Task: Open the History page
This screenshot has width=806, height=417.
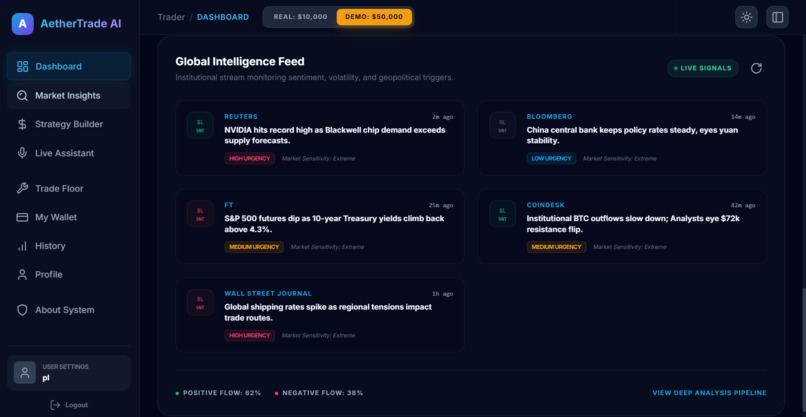Action: tap(69, 246)
